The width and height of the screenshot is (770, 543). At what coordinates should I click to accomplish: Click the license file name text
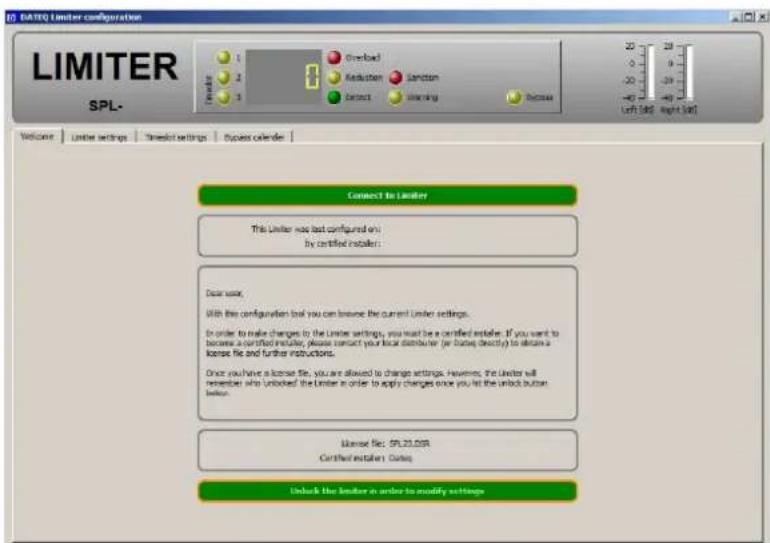(x=410, y=443)
